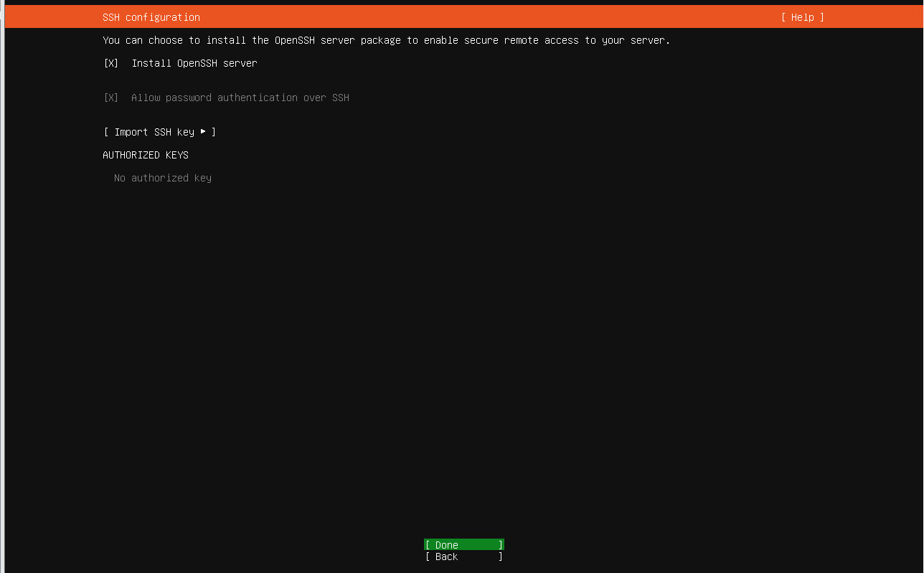Disable the OpenSSH server installation option
The height and width of the screenshot is (573, 924).
[110, 63]
